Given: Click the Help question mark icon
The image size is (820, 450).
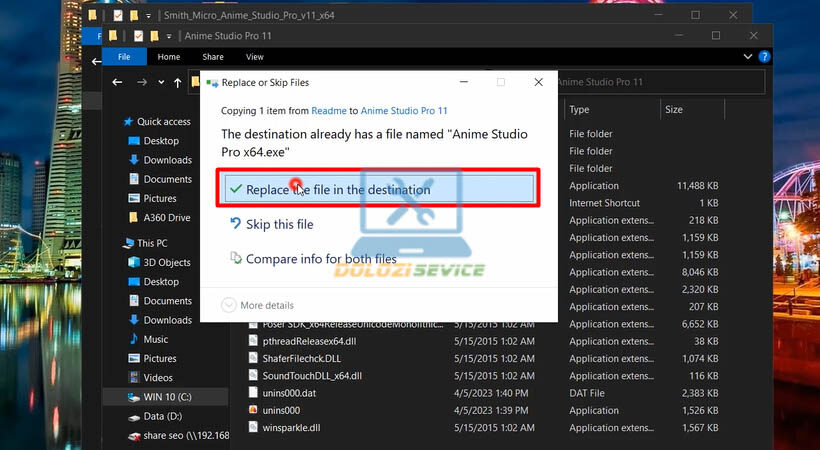Looking at the screenshot, I should tap(764, 57).
